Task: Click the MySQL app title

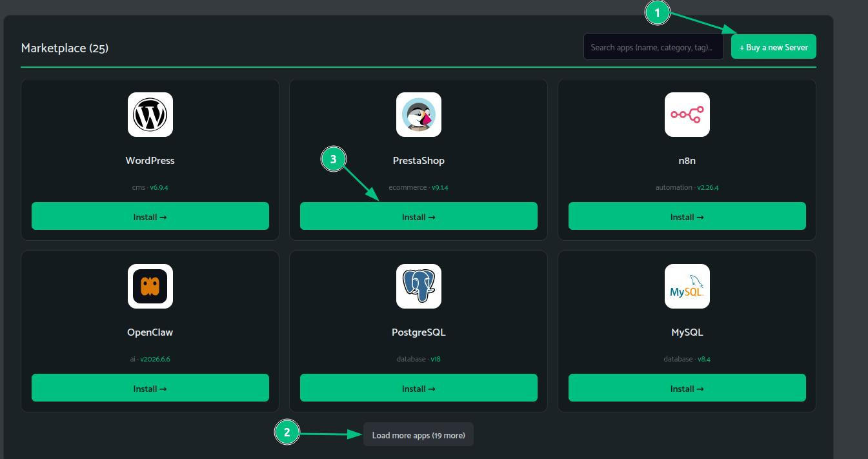Action: (687, 332)
